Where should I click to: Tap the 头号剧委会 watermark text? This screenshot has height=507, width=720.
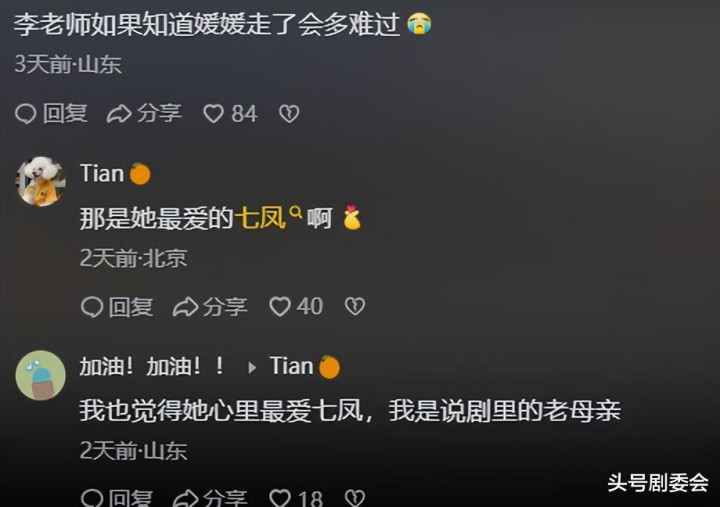click(x=658, y=483)
